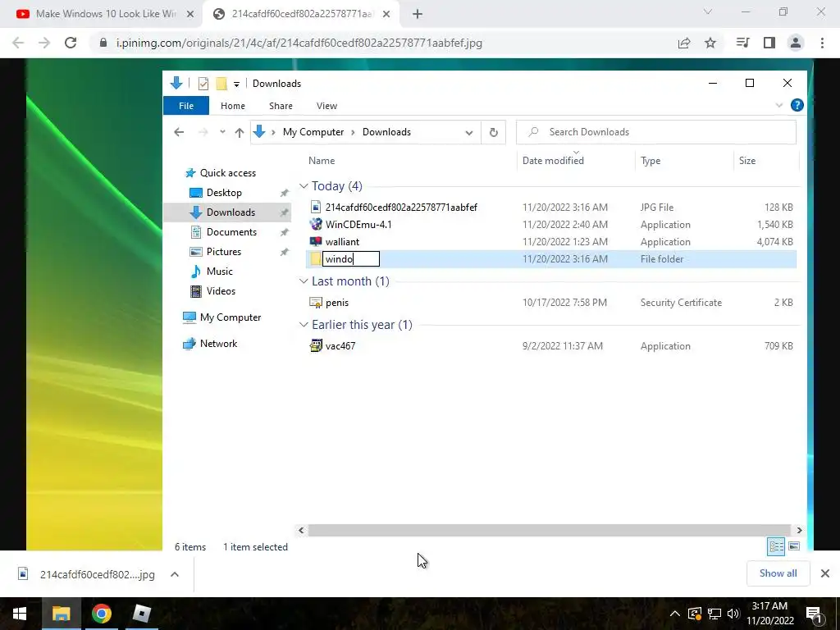Switch to the View ribbon tab
840x630 pixels.
point(326,106)
